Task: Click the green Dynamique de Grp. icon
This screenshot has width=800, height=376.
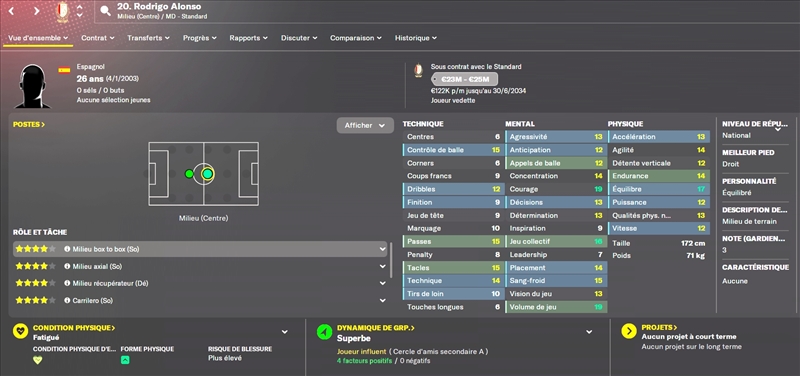Action: 324,332
